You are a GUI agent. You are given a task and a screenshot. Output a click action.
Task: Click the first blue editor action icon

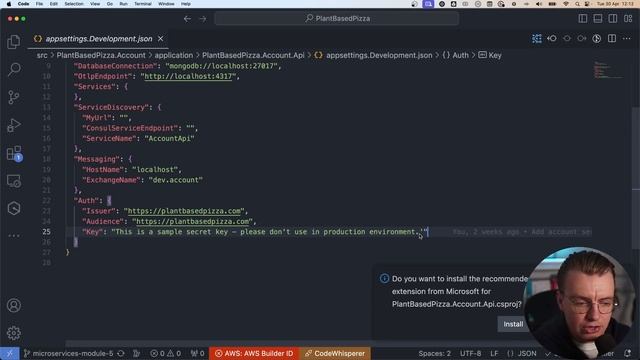pos(537,39)
